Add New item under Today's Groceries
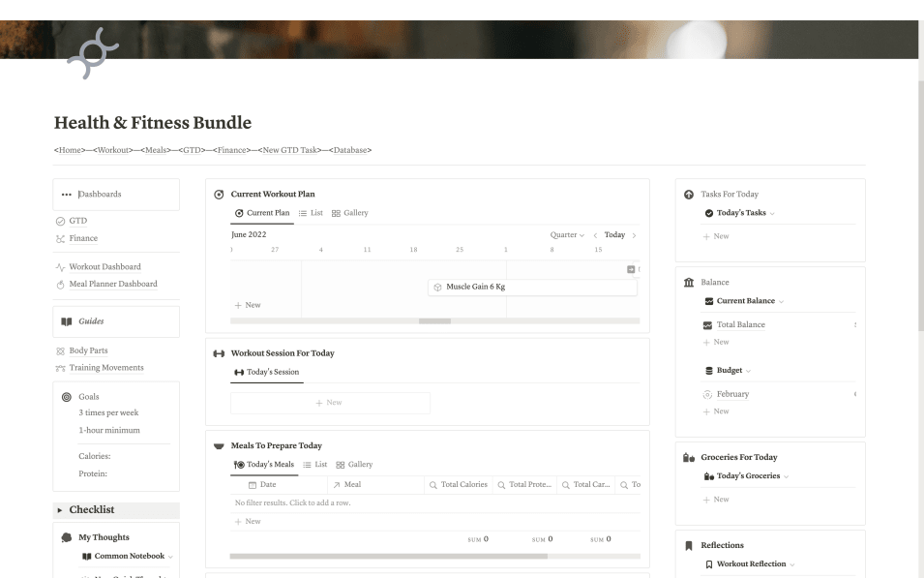The width and height of the screenshot is (924, 578). pyautogui.click(x=716, y=500)
